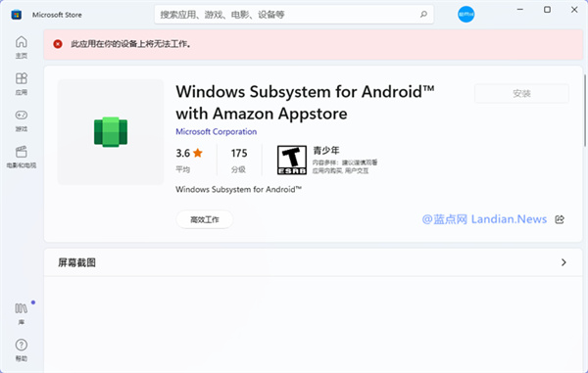Focus the store search input field
The image size is (588, 373).
coord(294,15)
